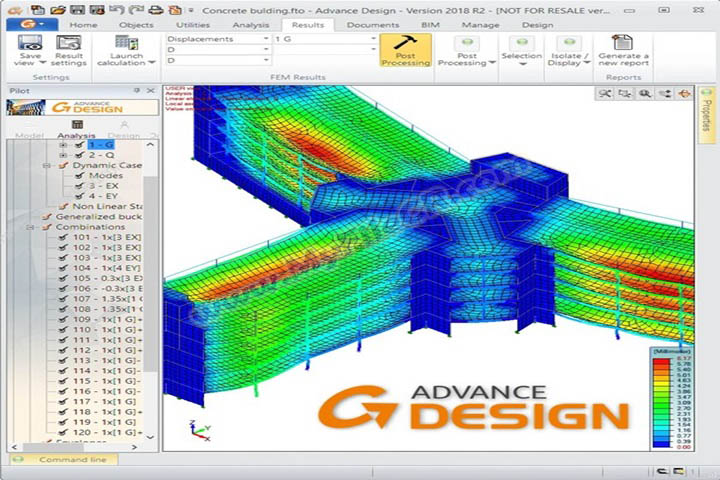
Task: Click the Open folder icon in quick access toolbar
Action: [57, 9]
